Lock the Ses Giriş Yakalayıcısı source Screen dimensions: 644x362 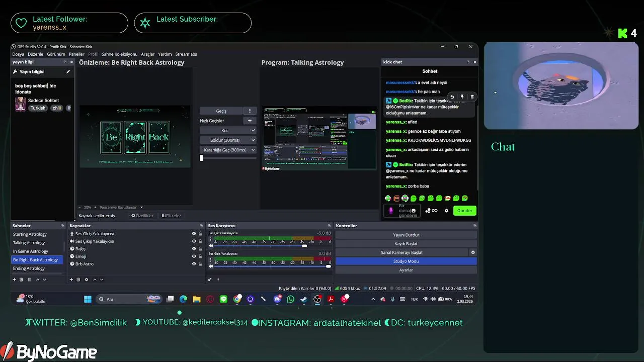200,234
